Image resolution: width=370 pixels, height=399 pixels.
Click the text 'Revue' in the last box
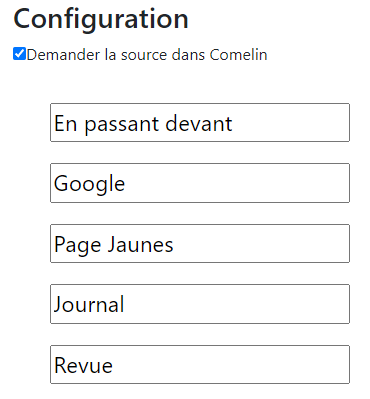point(83,365)
